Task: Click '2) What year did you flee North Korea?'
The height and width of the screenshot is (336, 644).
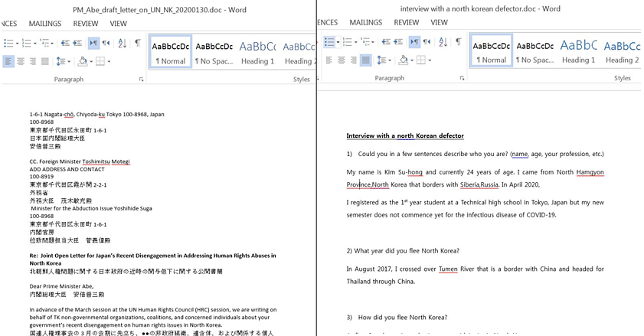Action: (x=403, y=251)
